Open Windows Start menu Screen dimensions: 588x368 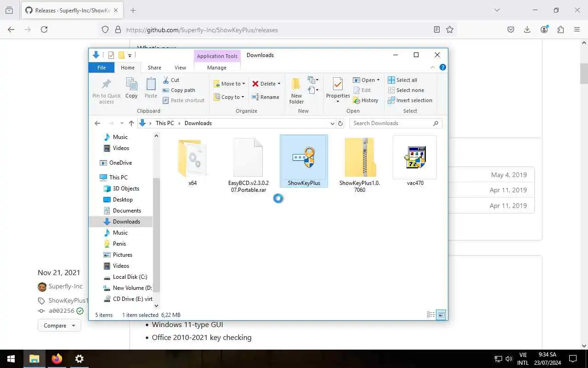11,359
